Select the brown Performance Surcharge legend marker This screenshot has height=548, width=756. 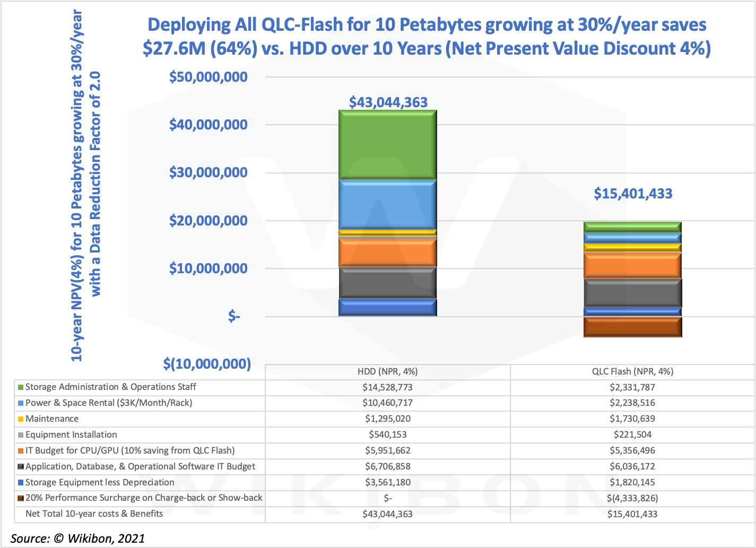[x=19, y=498]
